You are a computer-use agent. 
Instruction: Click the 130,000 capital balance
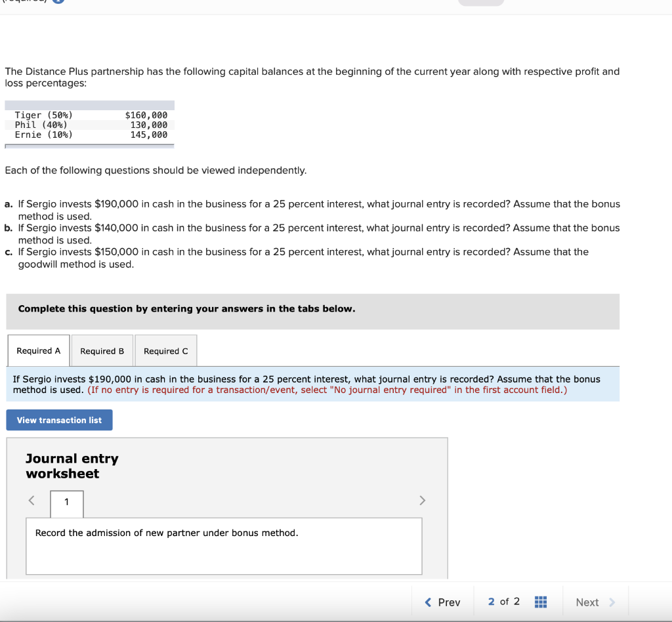click(x=149, y=125)
